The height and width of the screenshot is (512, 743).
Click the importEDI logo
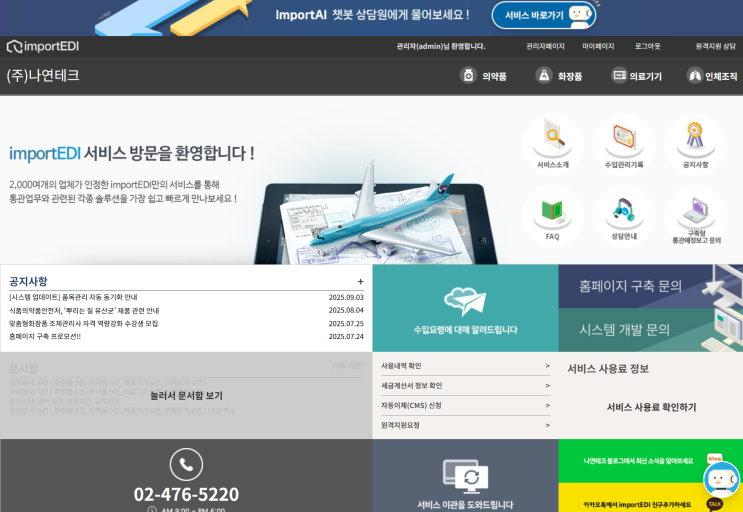pos(43,46)
